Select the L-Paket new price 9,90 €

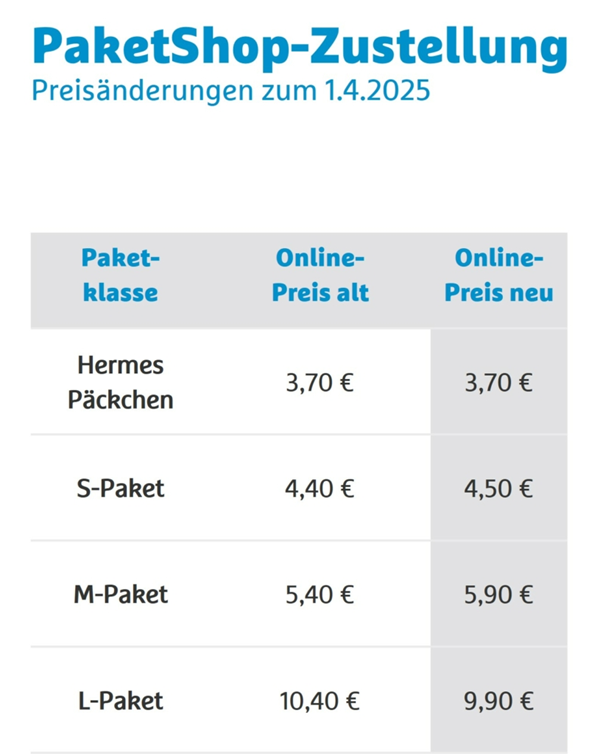click(499, 701)
